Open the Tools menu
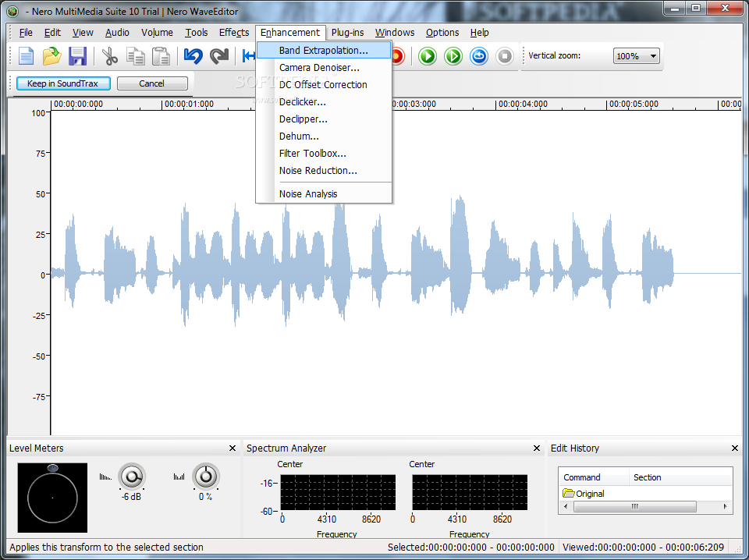This screenshot has width=749, height=560. pos(197,33)
